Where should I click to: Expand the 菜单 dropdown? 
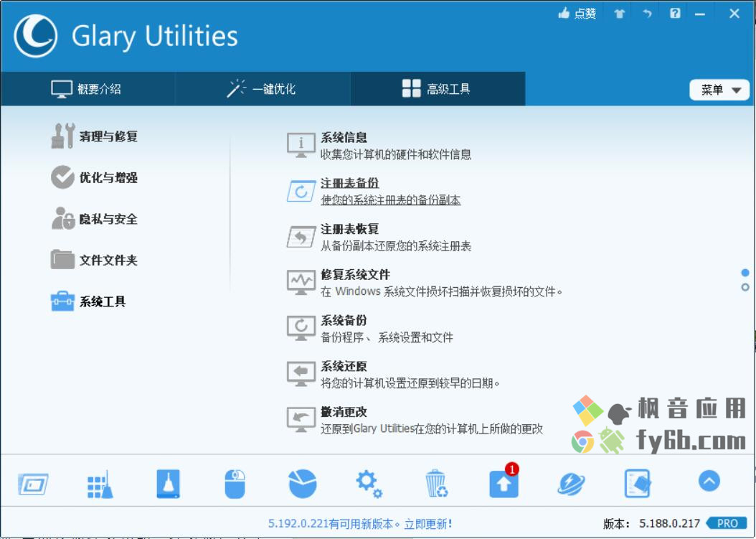point(719,90)
